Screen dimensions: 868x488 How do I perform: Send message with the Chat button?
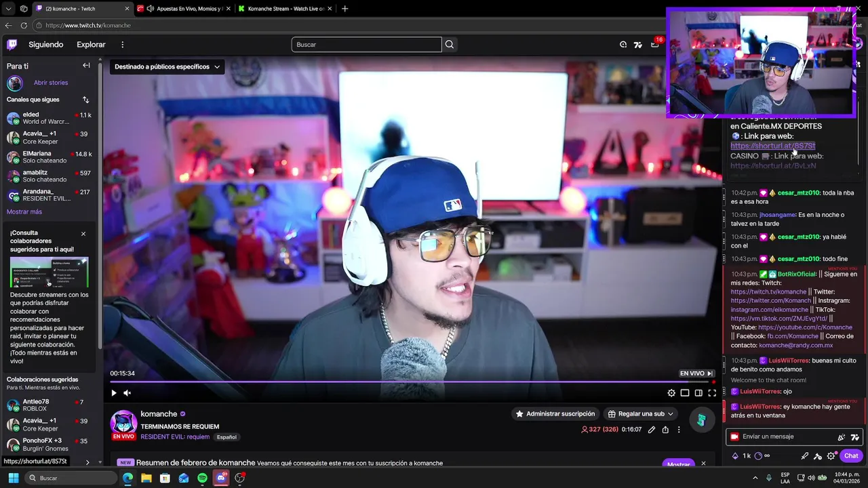coord(851,456)
